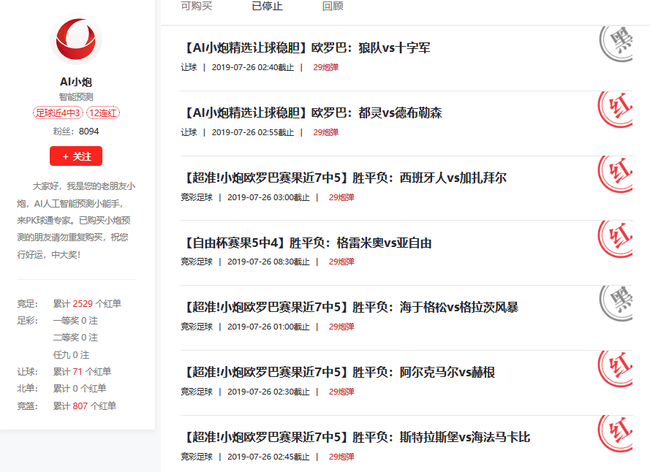This screenshot has height=472, width=650.
Task: Switch to the 回顾 tab
Action: [333, 6]
